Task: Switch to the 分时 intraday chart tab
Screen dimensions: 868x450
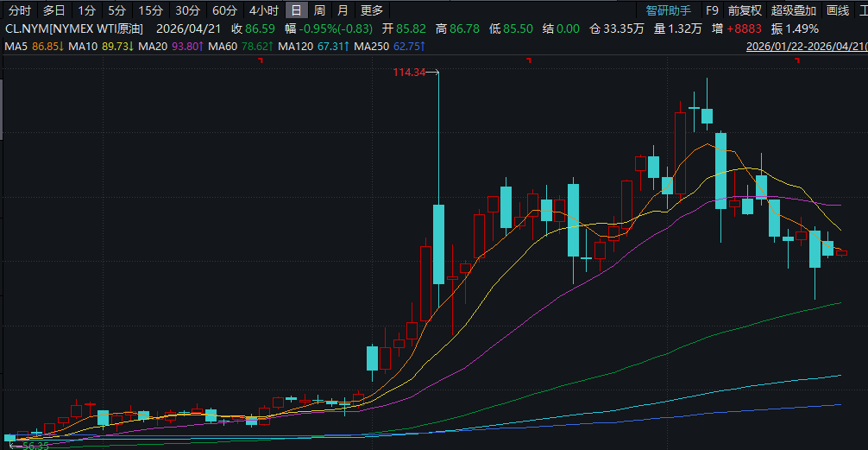Action: 20,10
